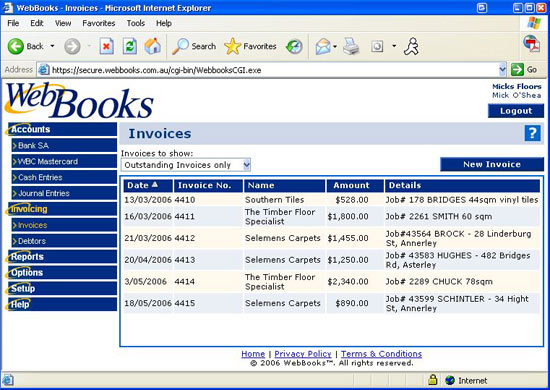Click the Messenger running figure icon
The image size is (550, 390).
(411, 46)
